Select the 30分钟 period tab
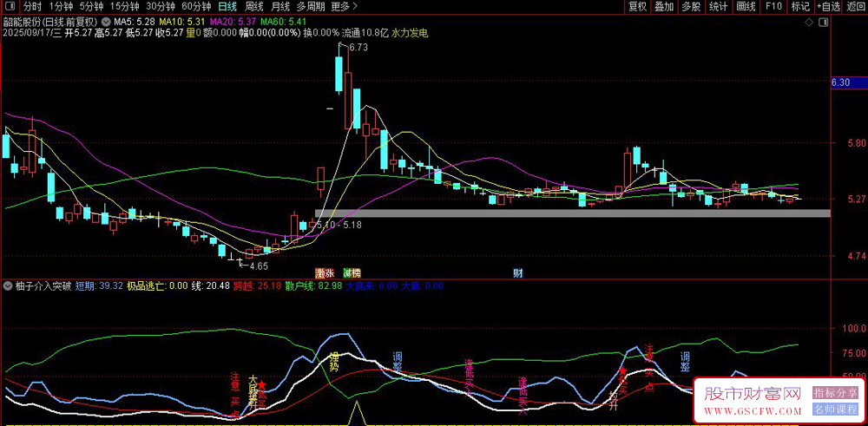The height and width of the screenshot is (426, 868). (161, 7)
